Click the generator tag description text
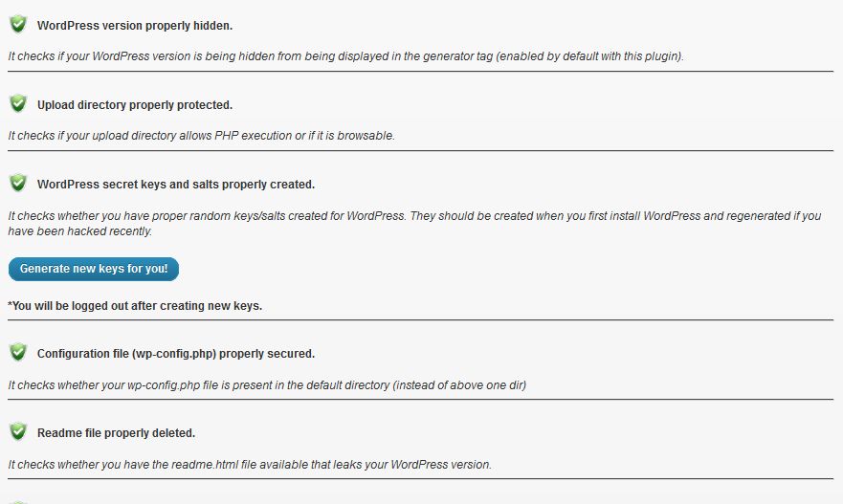 coord(345,55)
